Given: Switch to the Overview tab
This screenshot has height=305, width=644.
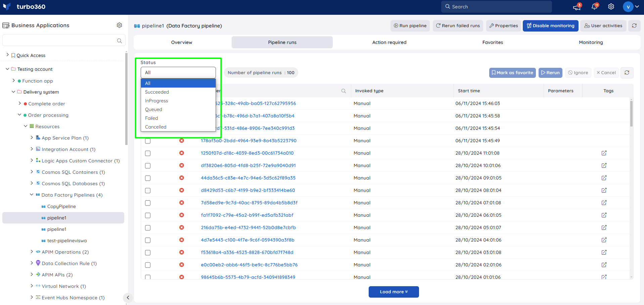Looking at the screenshot, I should click(182, 42).
